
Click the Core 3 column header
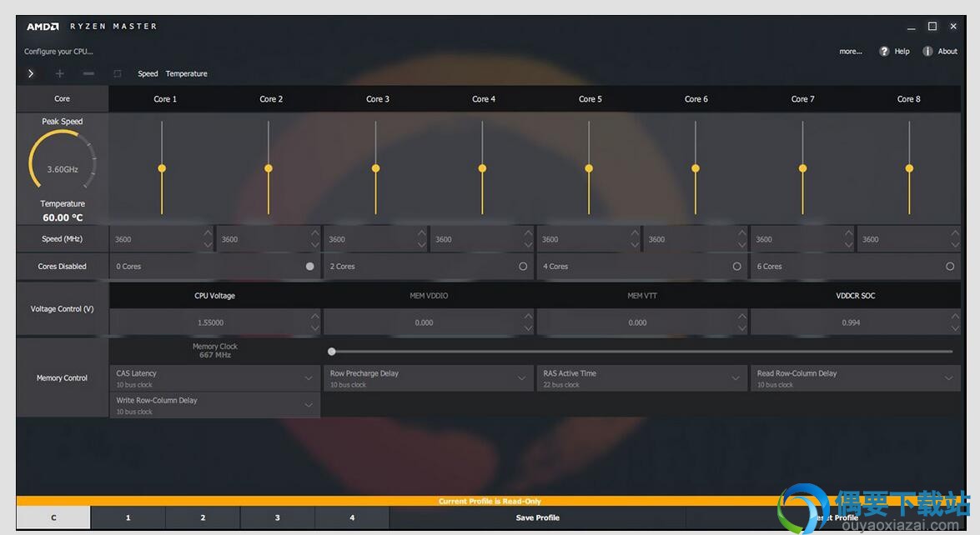pyautogui.click(x=378, y=99)
